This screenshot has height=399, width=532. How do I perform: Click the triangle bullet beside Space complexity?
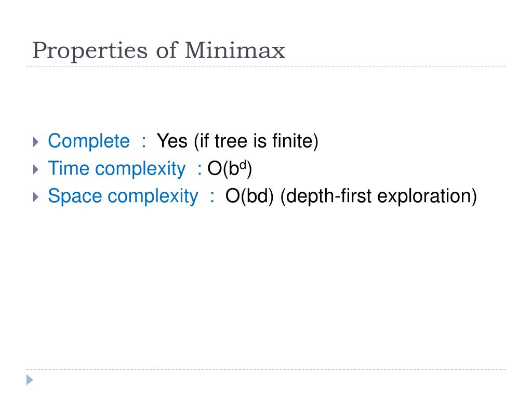tap(36, 197)
